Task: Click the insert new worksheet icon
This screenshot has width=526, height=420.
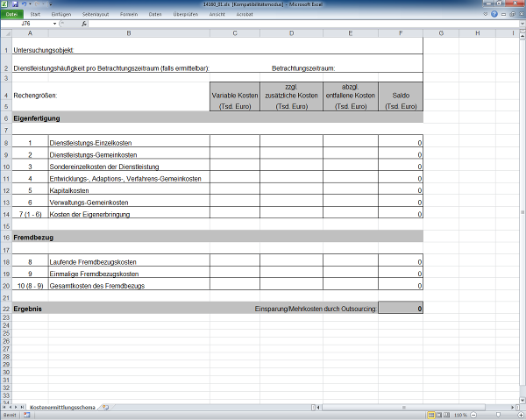Action: (105, 407)
